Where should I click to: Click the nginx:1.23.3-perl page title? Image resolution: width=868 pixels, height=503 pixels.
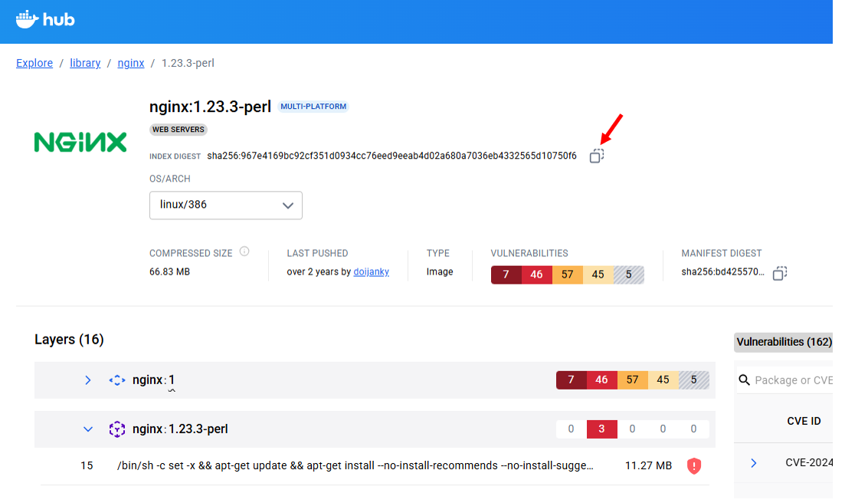[x=210, y=107]
